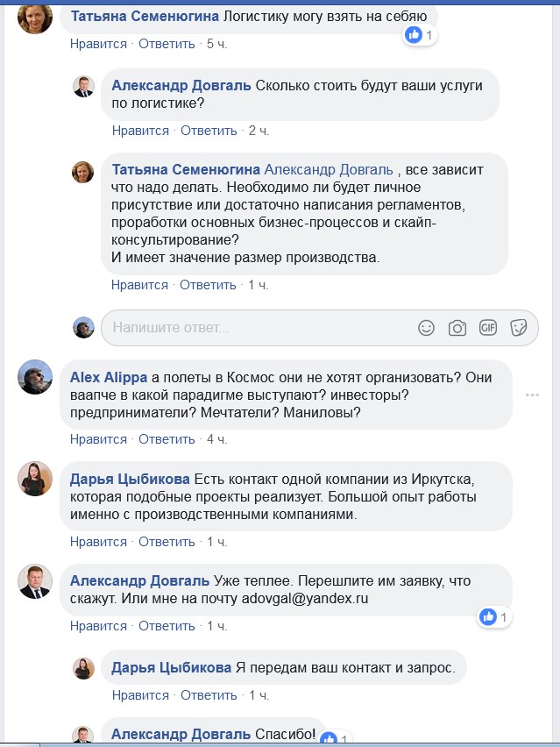
Task: Open the sticker picker in reply box
Action: [518, 328]
